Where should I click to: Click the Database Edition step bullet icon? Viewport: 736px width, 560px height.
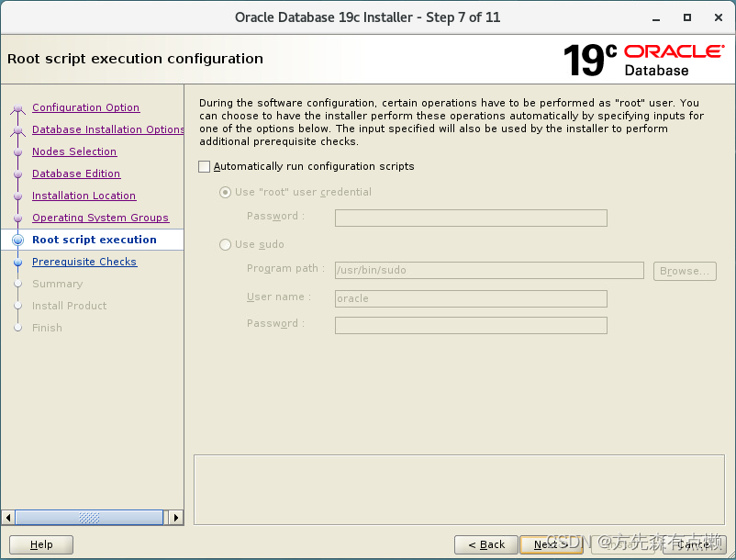click(17, 174)
